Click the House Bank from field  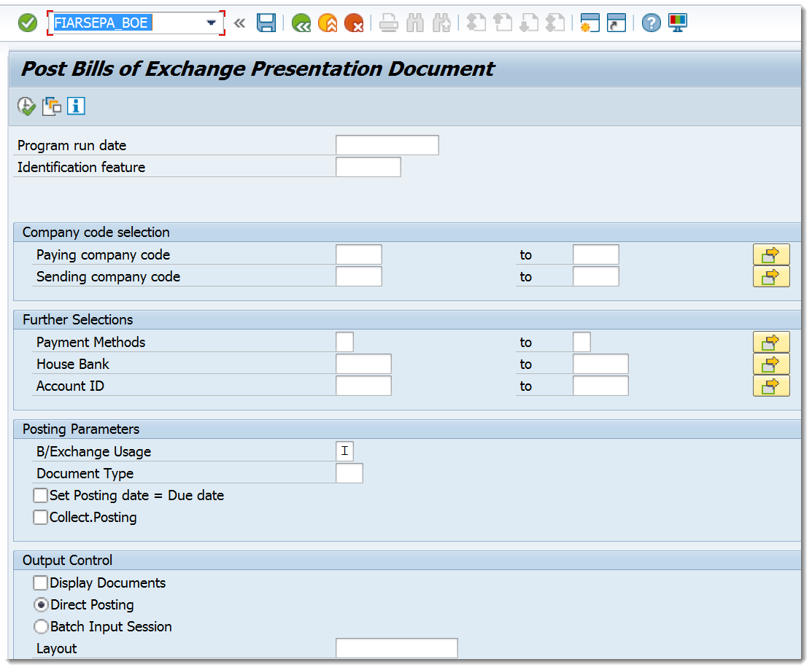(x=363, y=364)
